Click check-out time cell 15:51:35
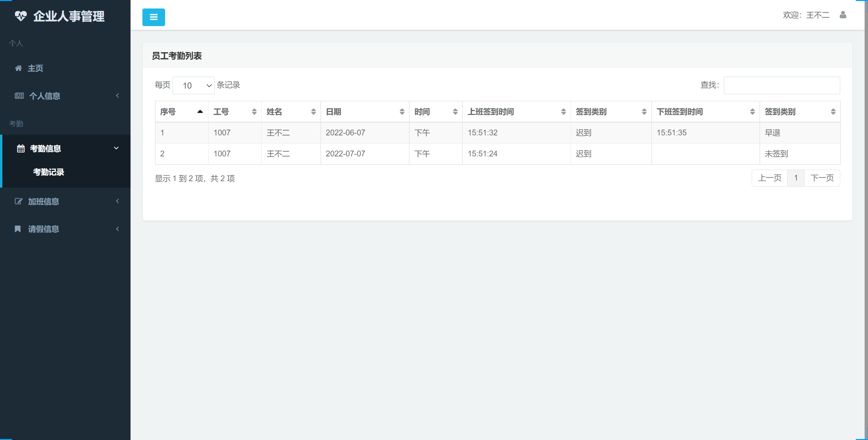The image size is (868, 440). coord(671,133)
